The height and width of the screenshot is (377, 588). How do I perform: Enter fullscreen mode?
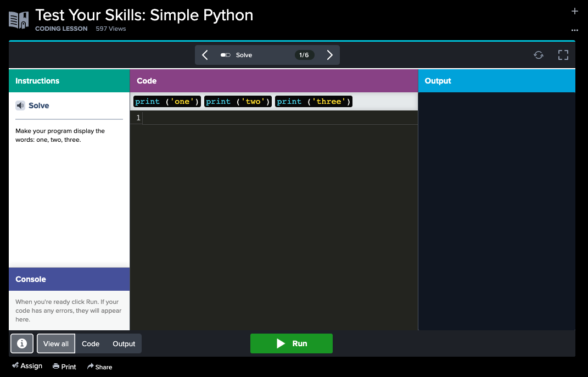pyautogui.click(x=563, y=55)
